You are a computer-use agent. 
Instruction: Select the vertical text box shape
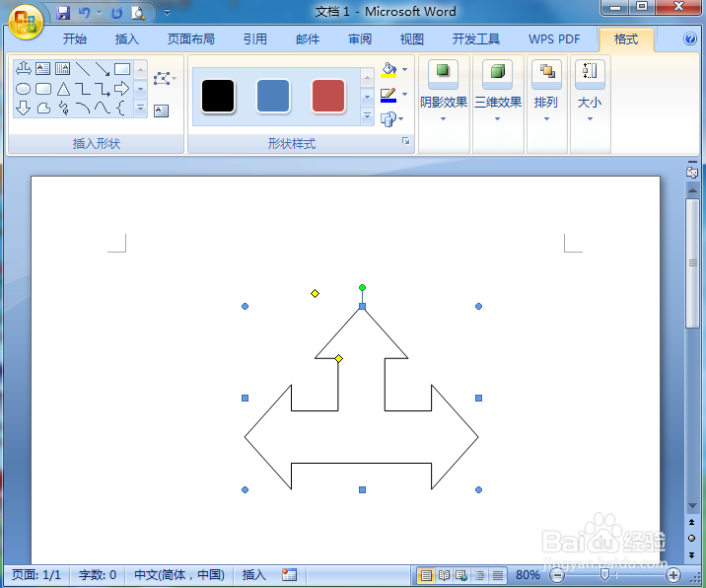pyautogui.click(x=62, y=69)
